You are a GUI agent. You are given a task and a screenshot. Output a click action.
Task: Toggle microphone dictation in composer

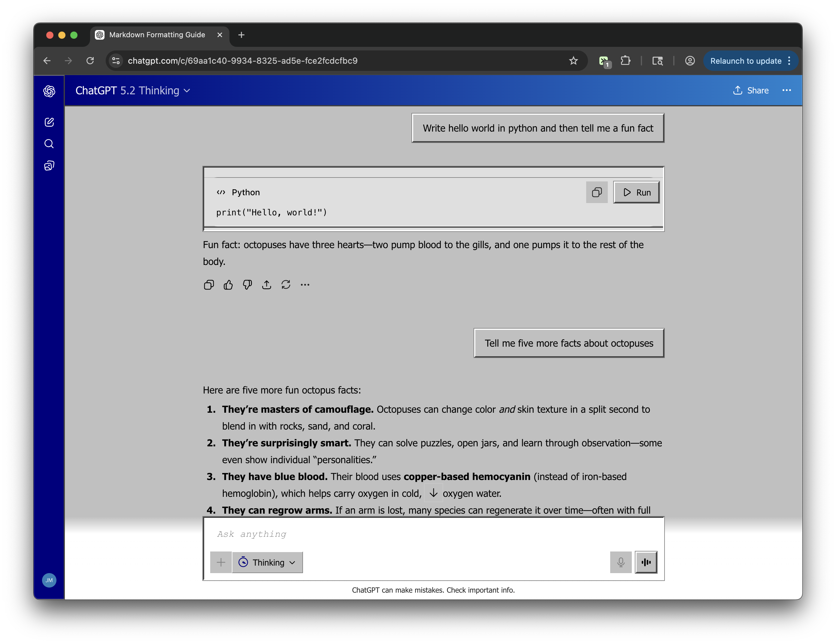click(620, 562)
